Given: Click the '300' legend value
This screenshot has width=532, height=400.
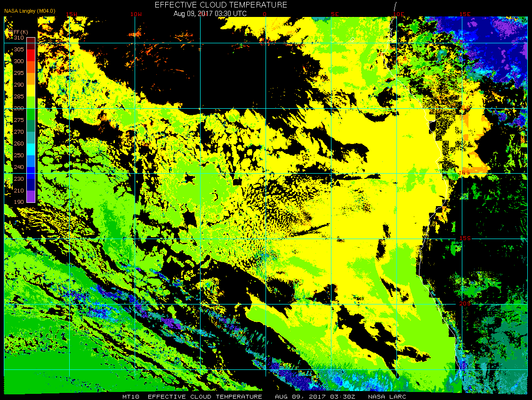Looking at the screenshot, I should pos(19,61).
